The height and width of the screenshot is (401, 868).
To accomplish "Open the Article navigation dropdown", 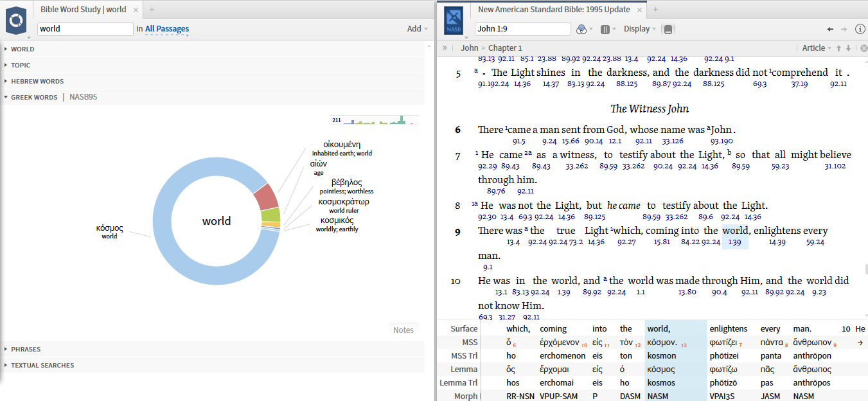I will [x=817, y=48].
